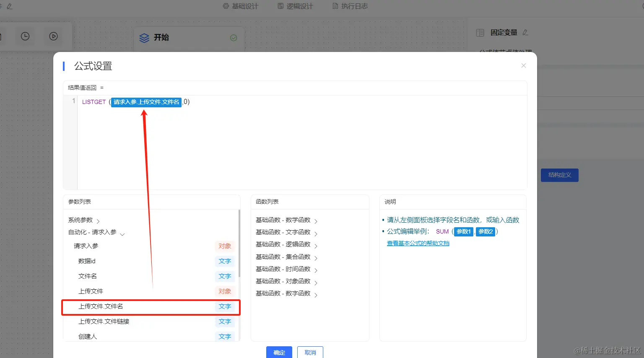Click the 参数2 tag in SUM example
This screenshot has width=644, height=358.
486,231
